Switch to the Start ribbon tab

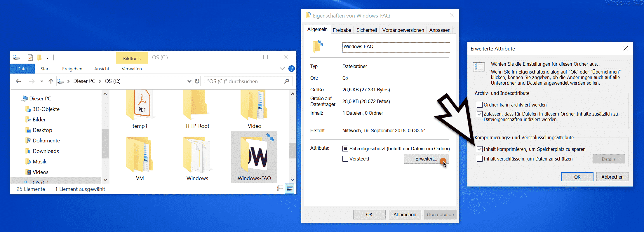45,69
